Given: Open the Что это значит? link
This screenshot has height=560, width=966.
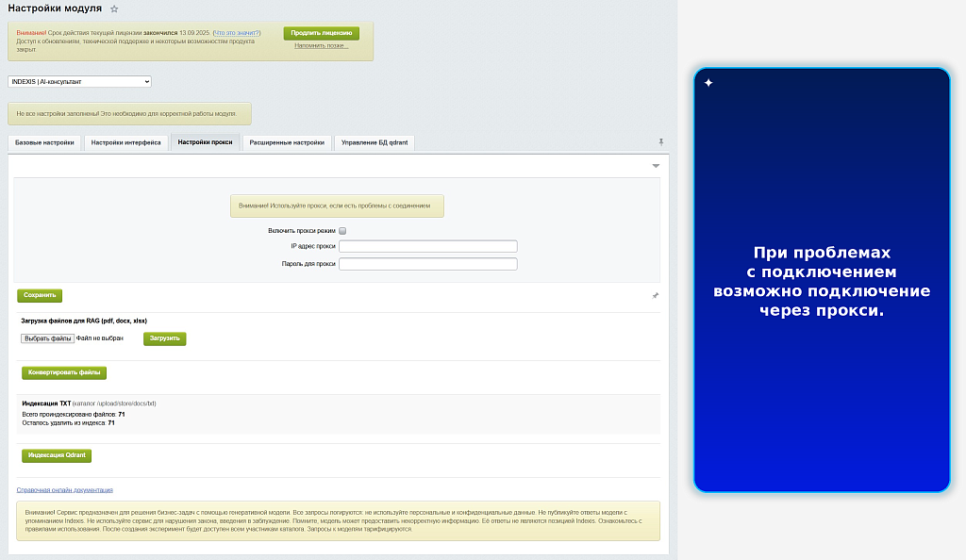Looking at the screenshot, I should pos(237,33).
